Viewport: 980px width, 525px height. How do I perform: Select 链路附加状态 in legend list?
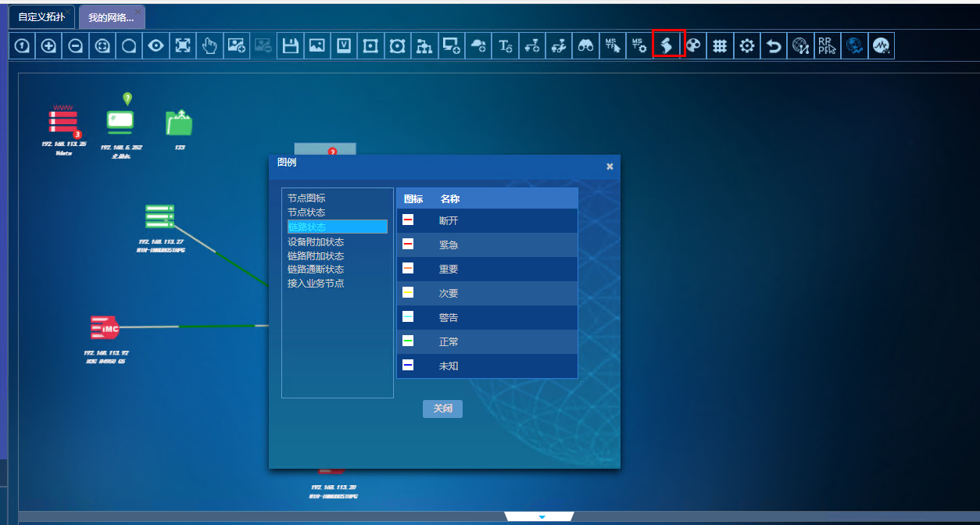316,256
